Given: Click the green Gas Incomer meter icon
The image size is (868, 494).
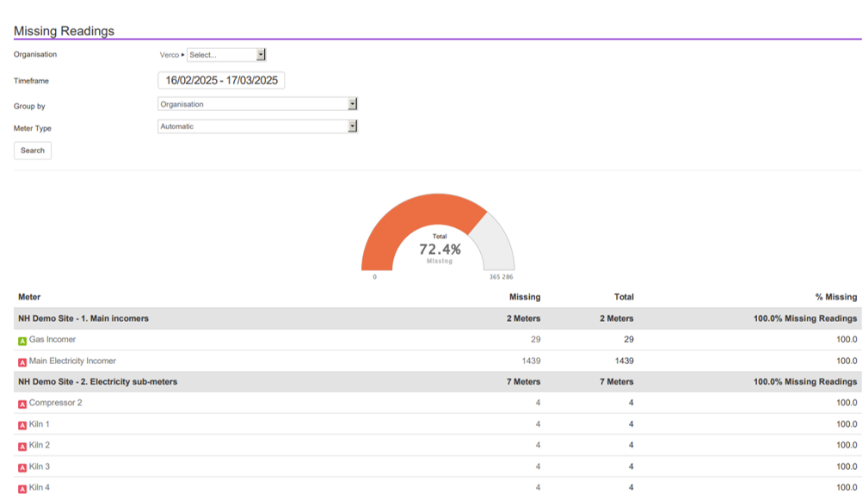Looking at the screenshot, I should [22, 341].
